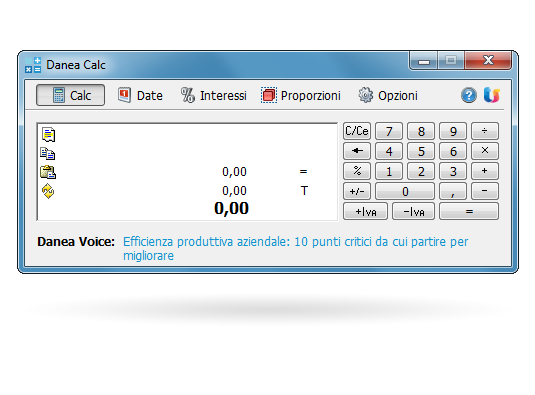Open Opzioni settings
Image resolution: width=535 pixels, height=395 pixels.
click(x=388, y=95)
